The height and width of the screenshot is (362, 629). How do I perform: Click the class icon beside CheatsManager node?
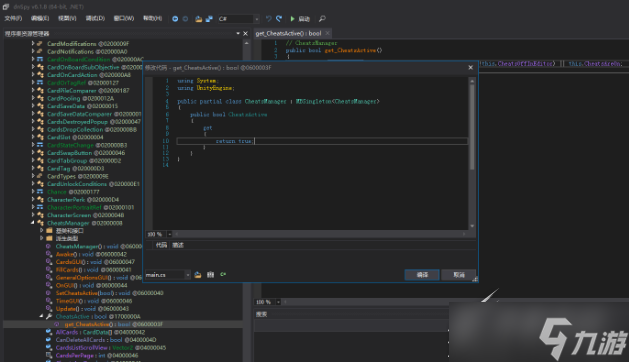tap(40, 223)
